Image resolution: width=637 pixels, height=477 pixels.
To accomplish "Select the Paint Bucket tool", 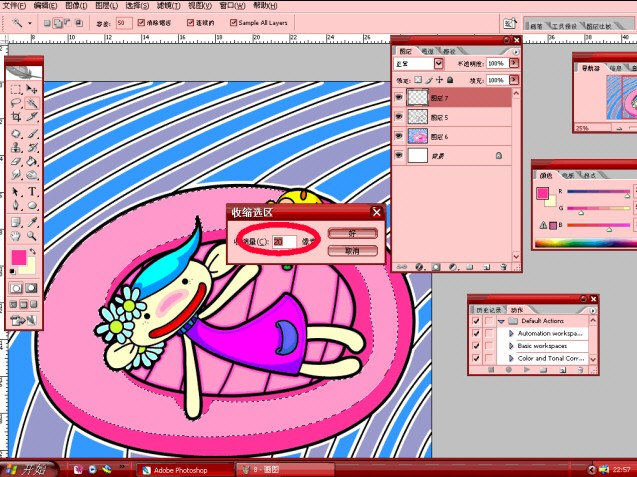I will (32, 161).
